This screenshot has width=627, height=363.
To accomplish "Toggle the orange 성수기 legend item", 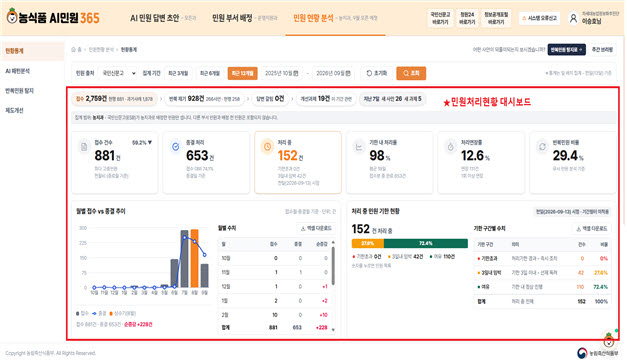I will [x=123, y=313].
